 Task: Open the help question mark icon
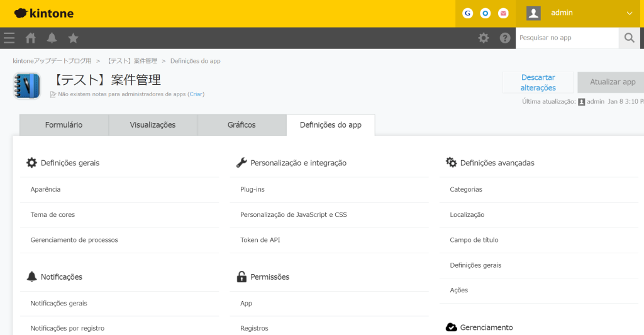[x=504, y=38]
